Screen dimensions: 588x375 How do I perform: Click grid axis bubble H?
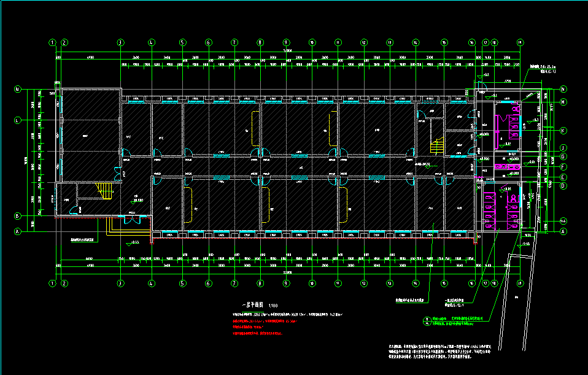click(563, 102)
